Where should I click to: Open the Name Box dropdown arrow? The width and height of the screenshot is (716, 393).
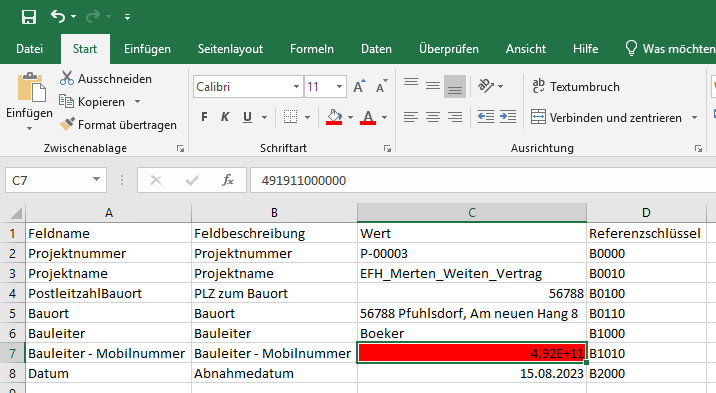pyautogui.click(x=96, y=179)
